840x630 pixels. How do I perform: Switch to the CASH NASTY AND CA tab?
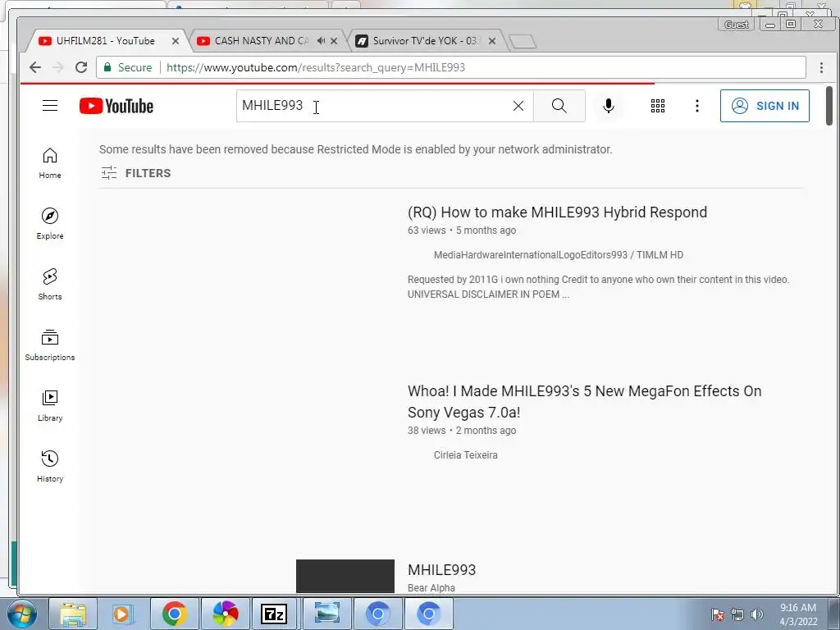point(262,41)
